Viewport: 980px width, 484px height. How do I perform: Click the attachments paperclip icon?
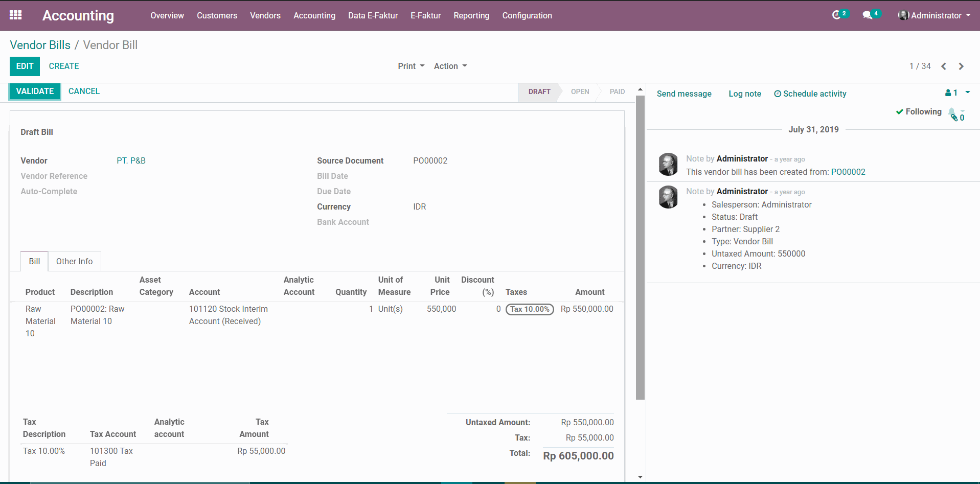pyautogui.click(x=954, y=118)
